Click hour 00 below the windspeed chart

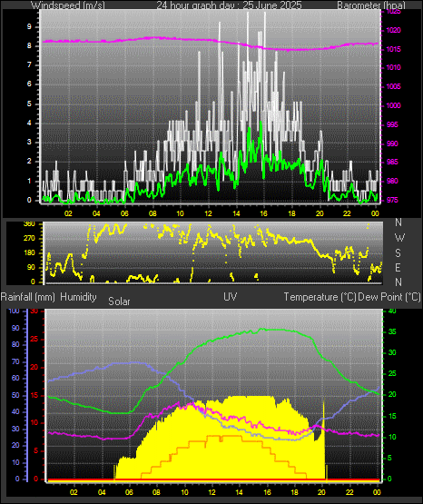point(375,213)
